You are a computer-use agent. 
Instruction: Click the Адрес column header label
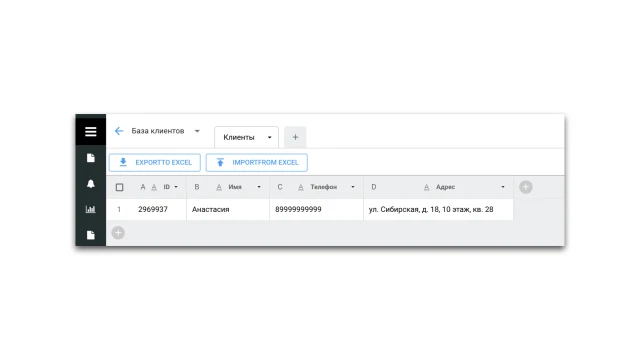pos(445,187)
